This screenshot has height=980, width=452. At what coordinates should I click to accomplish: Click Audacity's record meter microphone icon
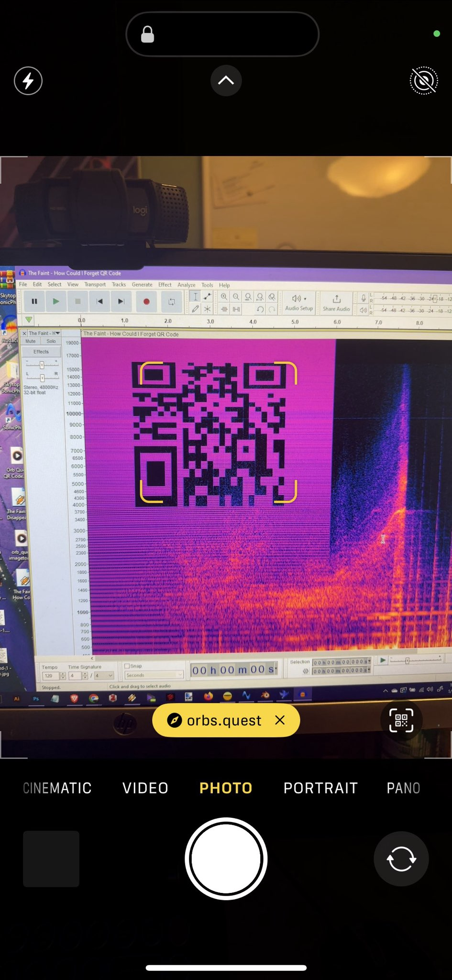(363, 298)
